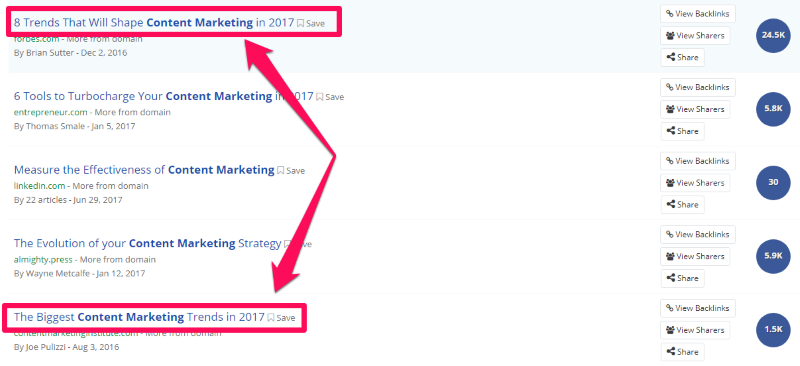Save the 8 Trends article bookmark icon
Screen dimensions: 800x366
click(x=311, y=23)
